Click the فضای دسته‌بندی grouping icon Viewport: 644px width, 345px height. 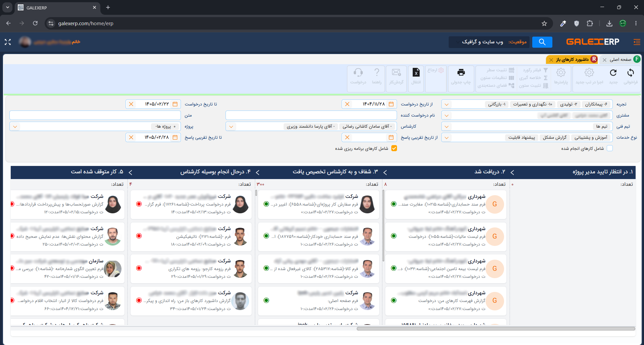[511, 85]
